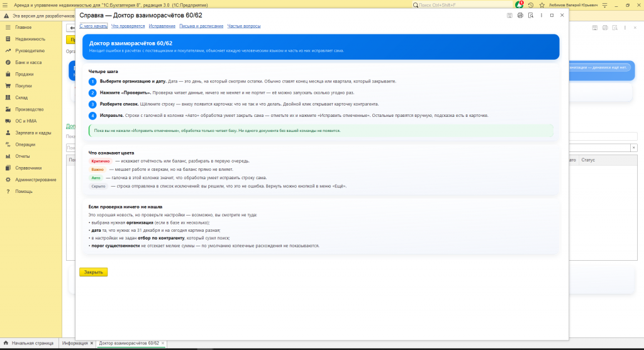Click blue banner title 'Доктор взаиморасчётов 60/62'

pos(131,43)
